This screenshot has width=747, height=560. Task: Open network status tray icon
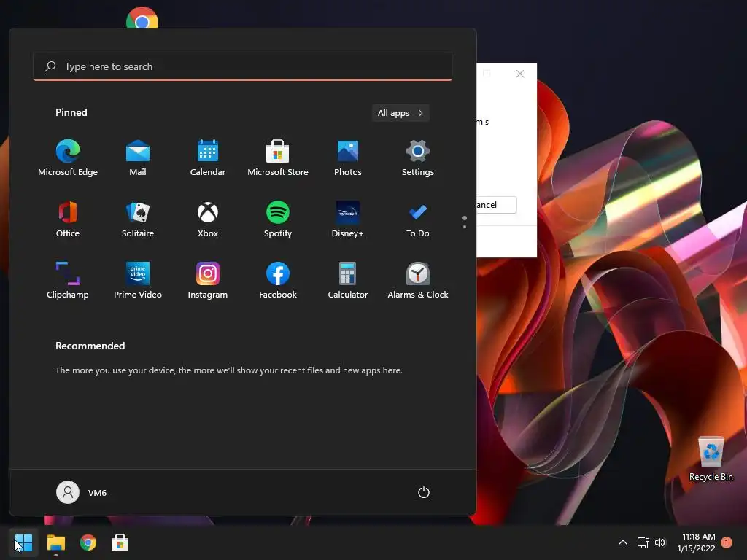coord(643,542)
